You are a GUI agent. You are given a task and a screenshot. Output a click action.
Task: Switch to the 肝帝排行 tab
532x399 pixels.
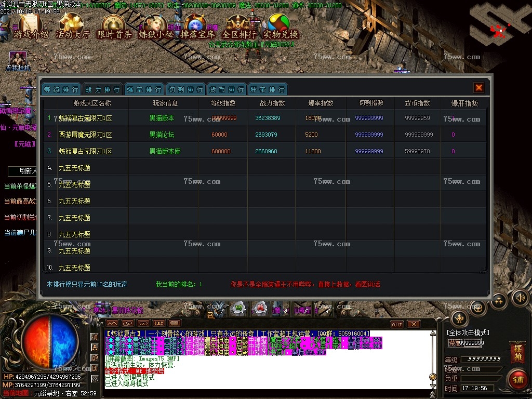pyautogui.click(x=268, y=89)
